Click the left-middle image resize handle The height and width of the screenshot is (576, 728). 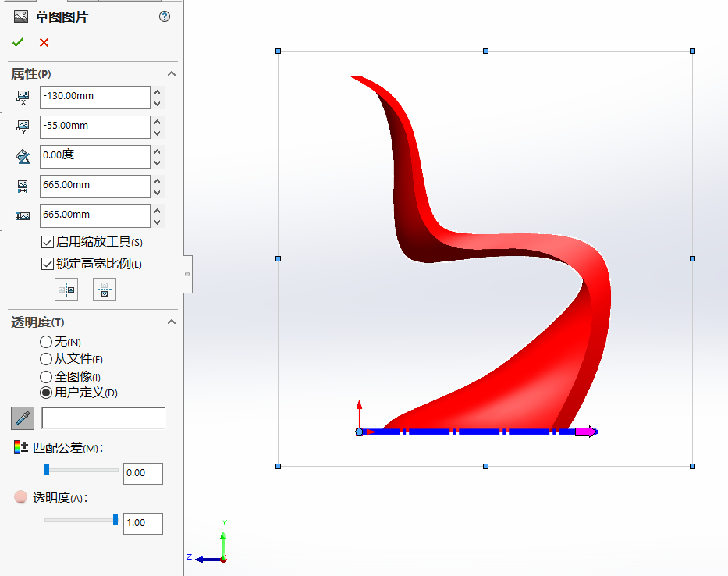(x=278, y=259)
